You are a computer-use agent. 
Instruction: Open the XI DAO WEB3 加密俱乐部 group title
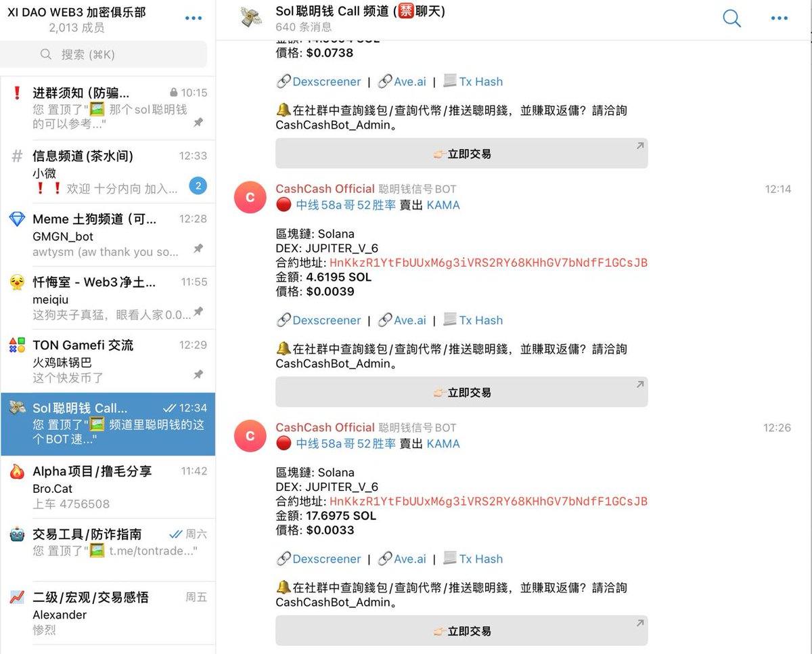76,12
